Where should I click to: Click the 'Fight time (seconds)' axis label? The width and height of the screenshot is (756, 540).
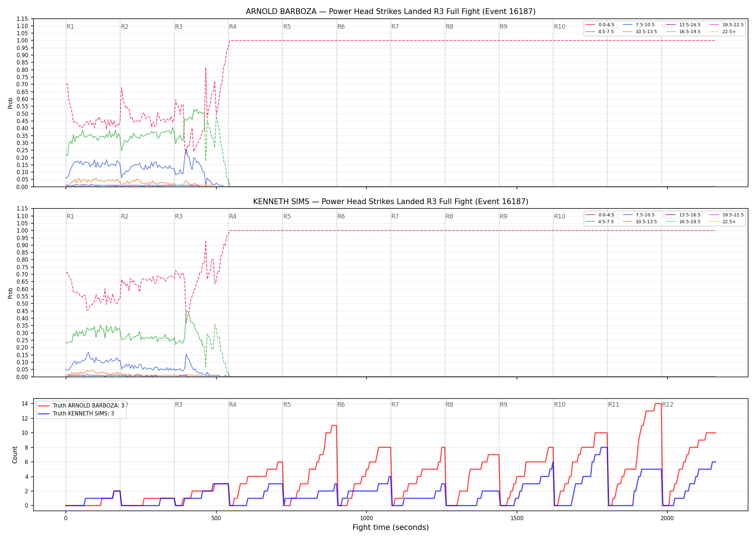point(391,527)
